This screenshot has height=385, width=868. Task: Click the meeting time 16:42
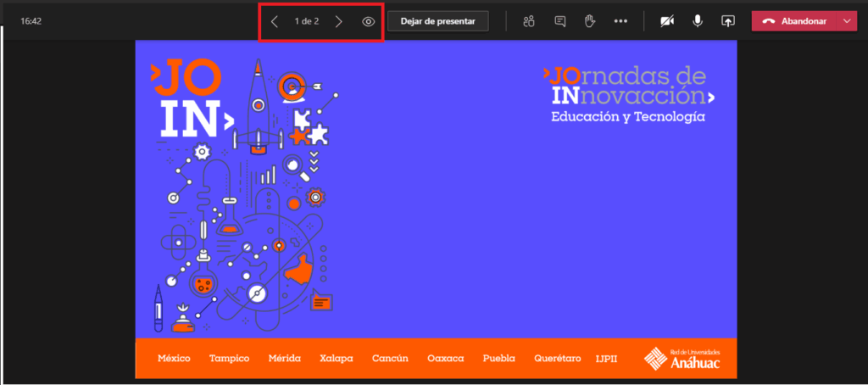pos(31,21)
